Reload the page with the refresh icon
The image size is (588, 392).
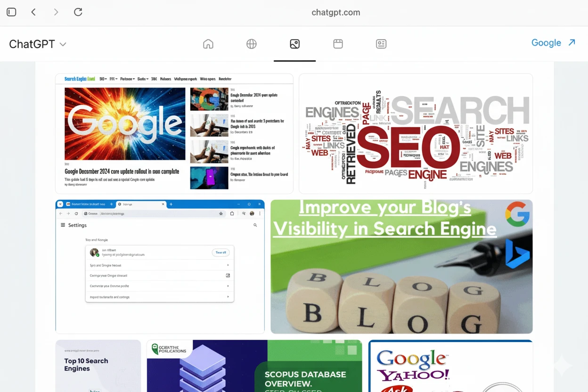tap(78, 12)
